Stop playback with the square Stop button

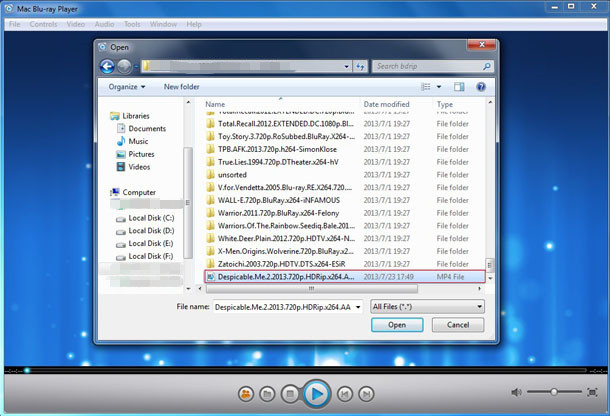pos(290,394)
